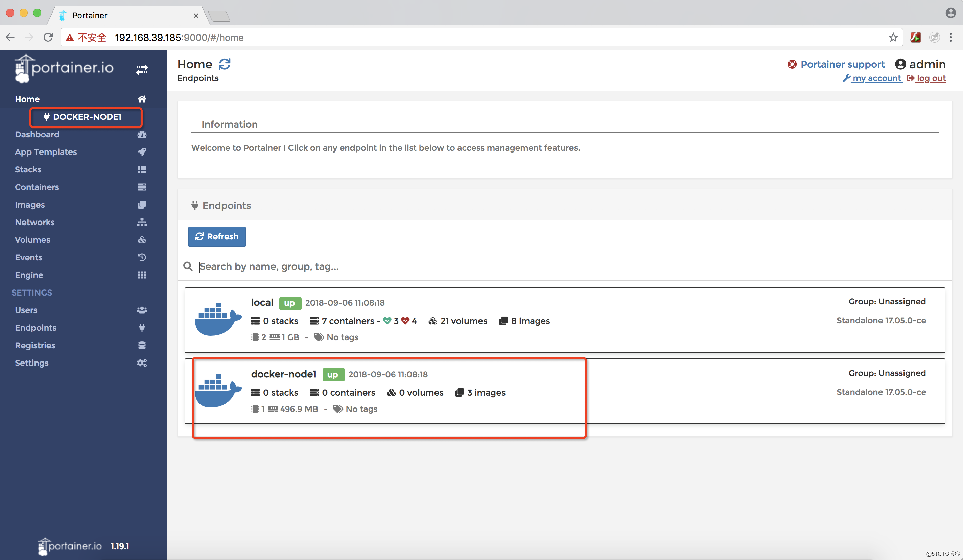963x560 pixels.
Task: Open Containers in the sidebar
Action: point(37,187)
